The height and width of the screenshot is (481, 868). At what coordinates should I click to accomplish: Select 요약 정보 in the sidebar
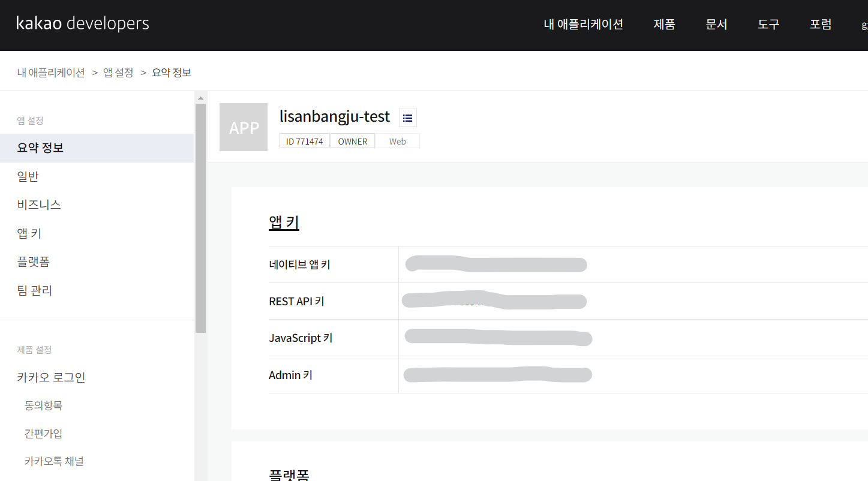pyautogui.click(x=97, y=148)
